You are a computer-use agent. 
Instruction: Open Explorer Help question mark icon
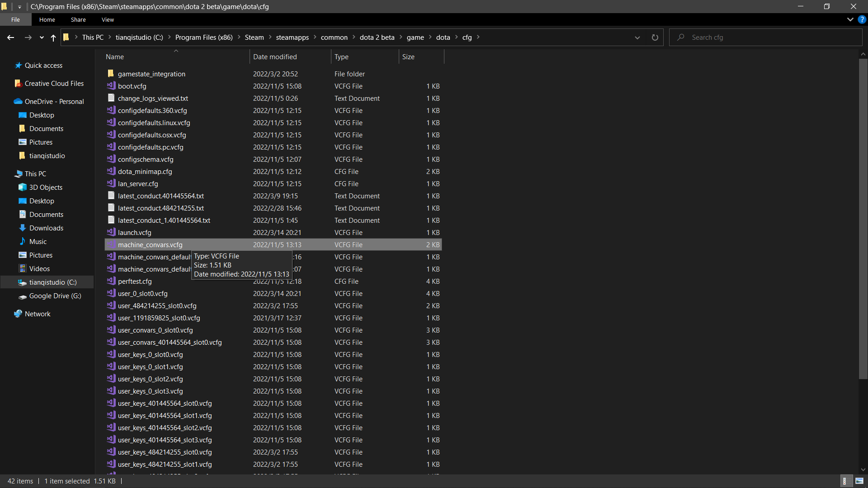click(x=862, y=19)
